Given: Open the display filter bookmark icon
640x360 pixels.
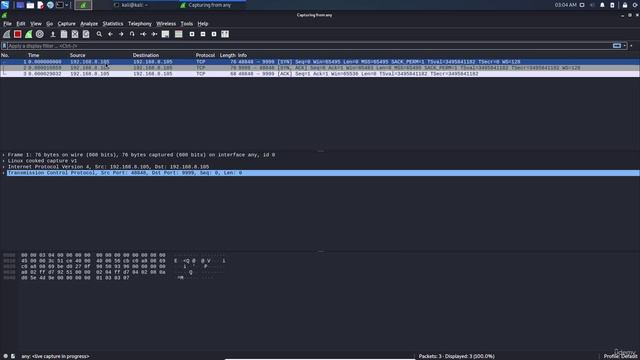Looking at the screenshot, I should [x=4, y=46].
